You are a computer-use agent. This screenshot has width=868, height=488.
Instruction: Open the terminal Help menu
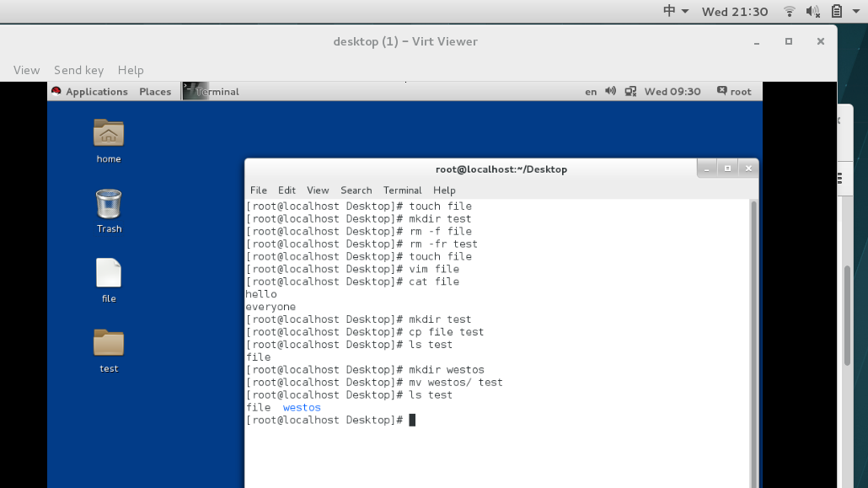pyautogui.click(x=444, y=190)
